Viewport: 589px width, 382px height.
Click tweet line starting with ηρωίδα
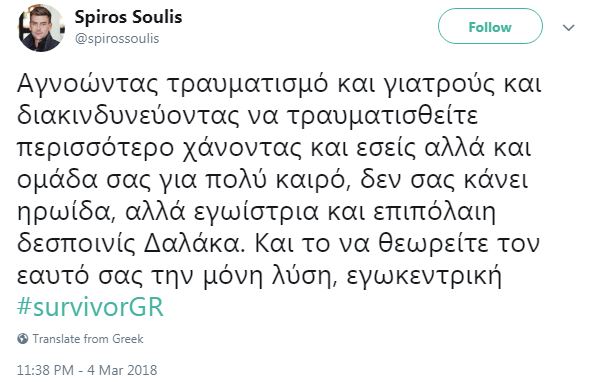(x=256, y=213)
